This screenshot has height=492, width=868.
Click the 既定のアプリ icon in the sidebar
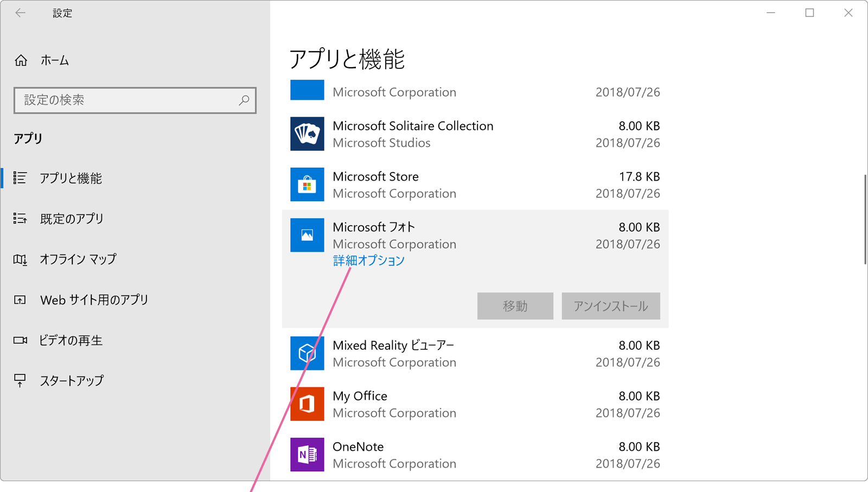20,219
